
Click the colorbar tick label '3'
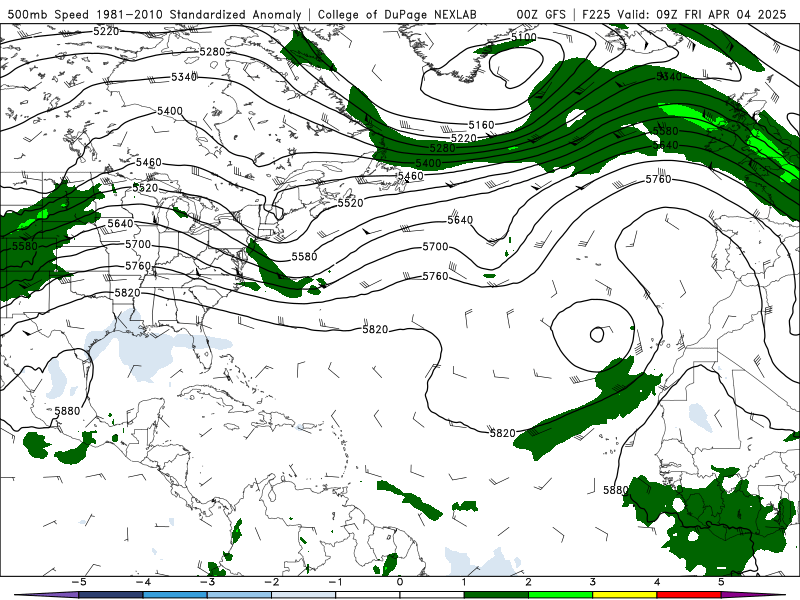(592, 582)
